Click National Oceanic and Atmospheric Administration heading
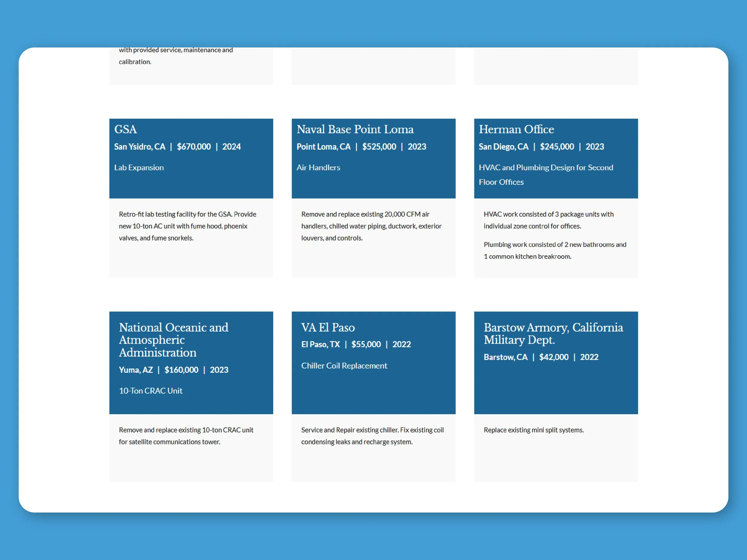Screen dimensions: 747x560 click(x=174, y=340)
